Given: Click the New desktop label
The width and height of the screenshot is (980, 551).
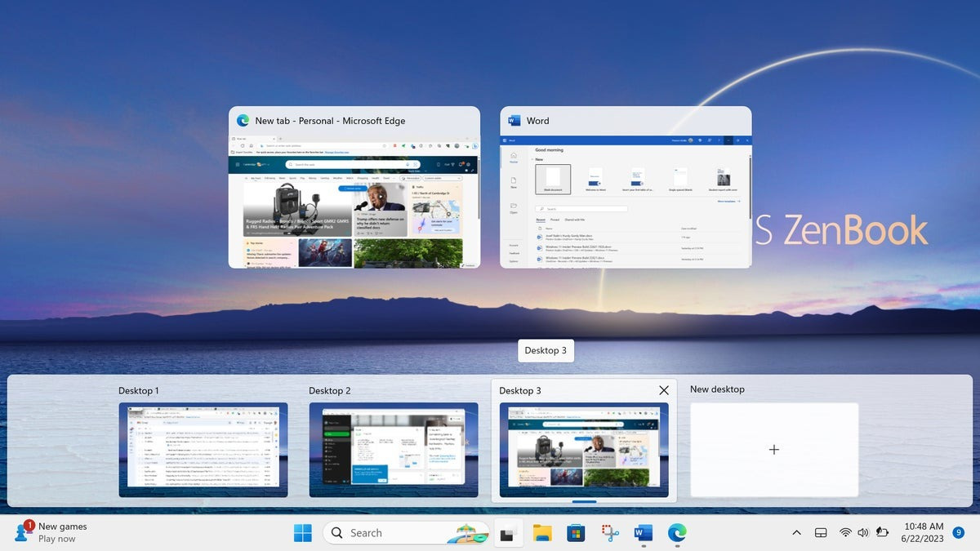Looking at the screenshot, I should coord(717,389).
